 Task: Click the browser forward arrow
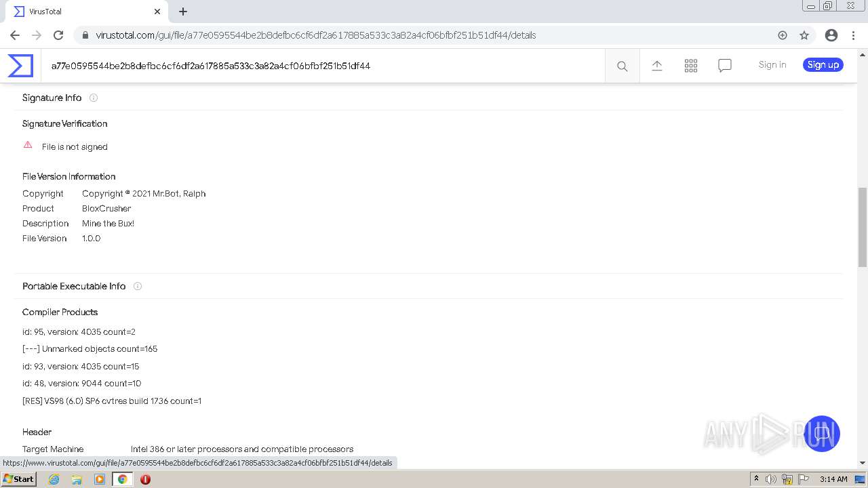click(37, 35)
